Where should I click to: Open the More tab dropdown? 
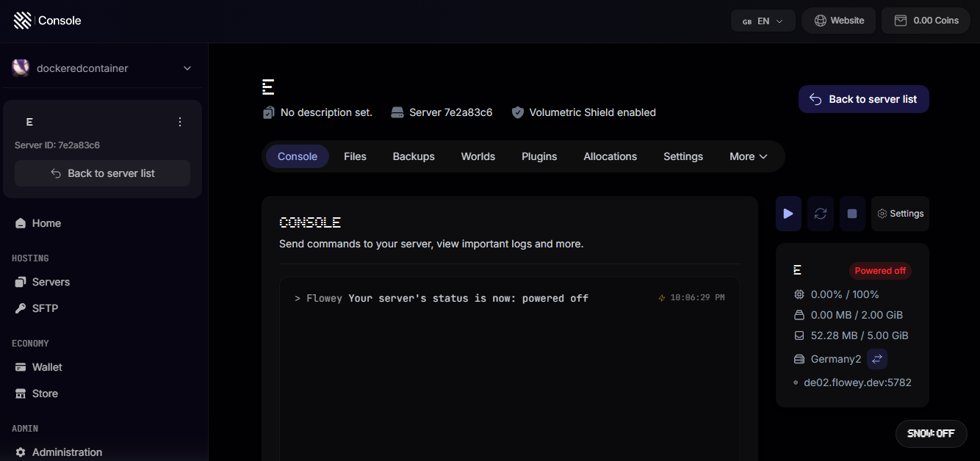(747, 156)
